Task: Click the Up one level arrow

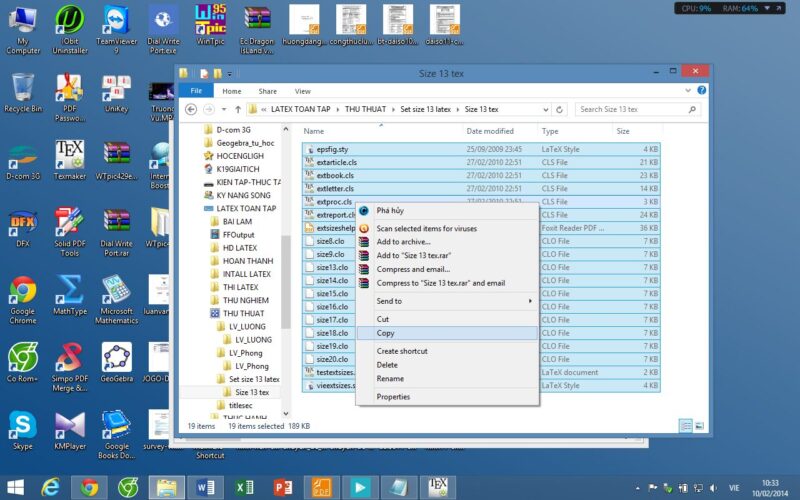Action: 238,109
